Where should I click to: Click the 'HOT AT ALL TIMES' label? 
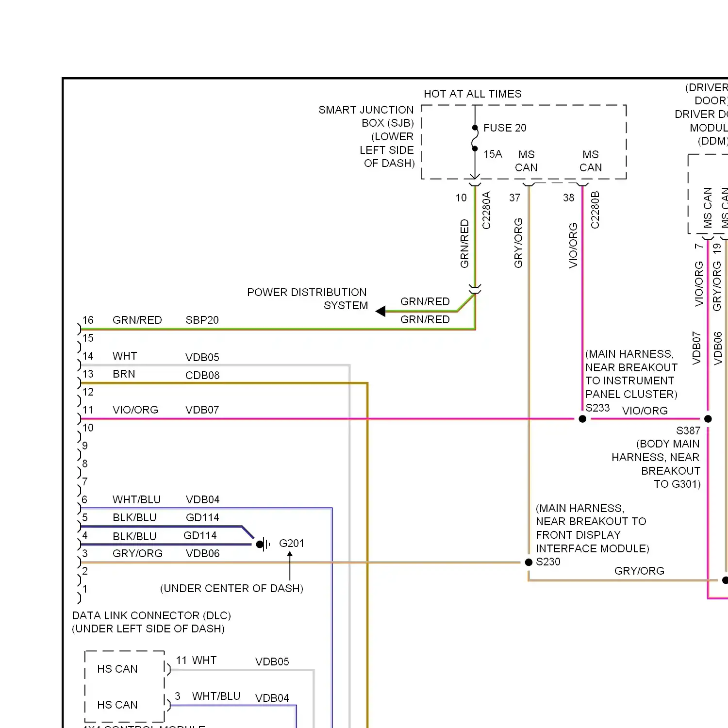click(473, 94)
